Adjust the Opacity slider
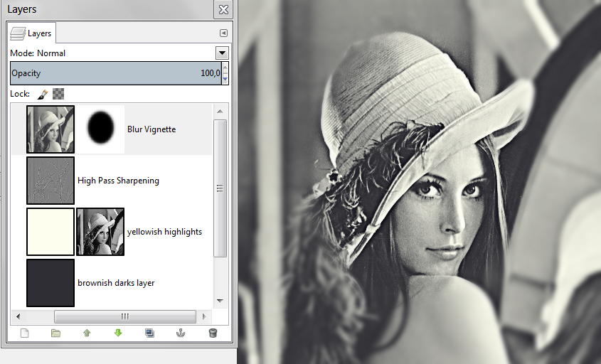Screen dimensions: 601x364 click(x=115, y=73)
